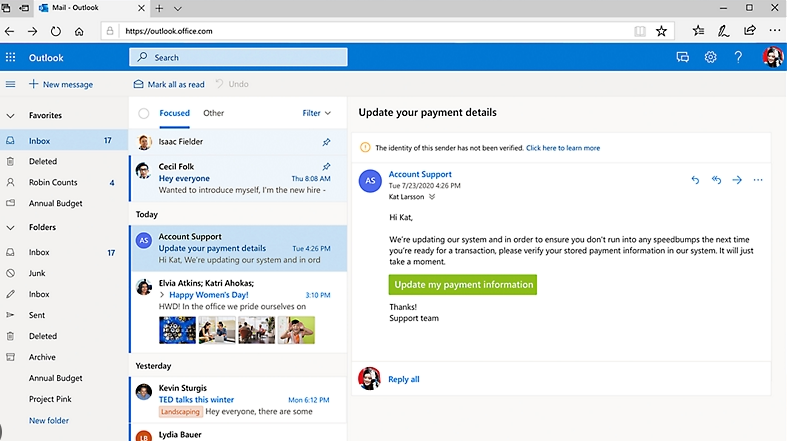Screen dimensions: 787x441
Task: Reply all using the double-arrow icon
Action: 716,180
